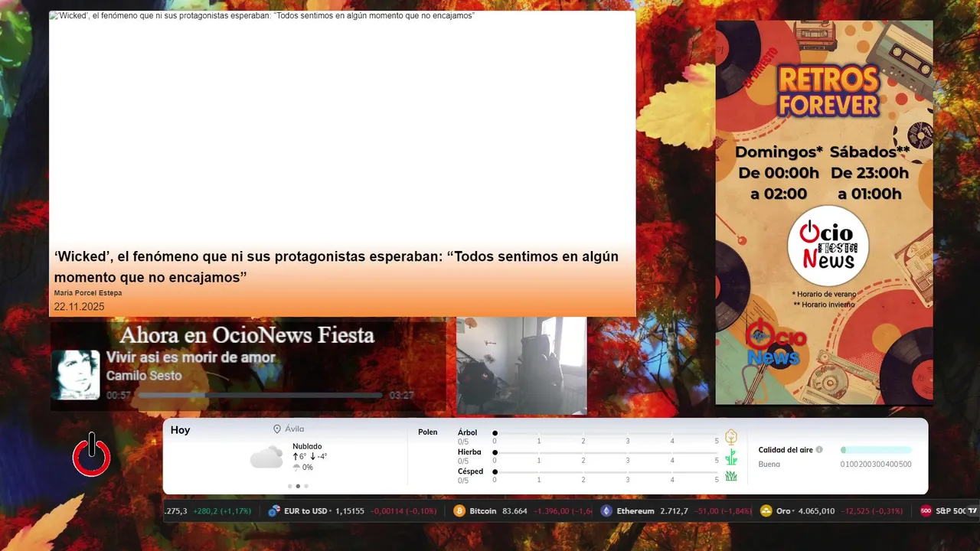The height and width of the screenshot is (551, 980).
Task: Click the Hierba plant pollen icon
Action: tap(731, 457)
